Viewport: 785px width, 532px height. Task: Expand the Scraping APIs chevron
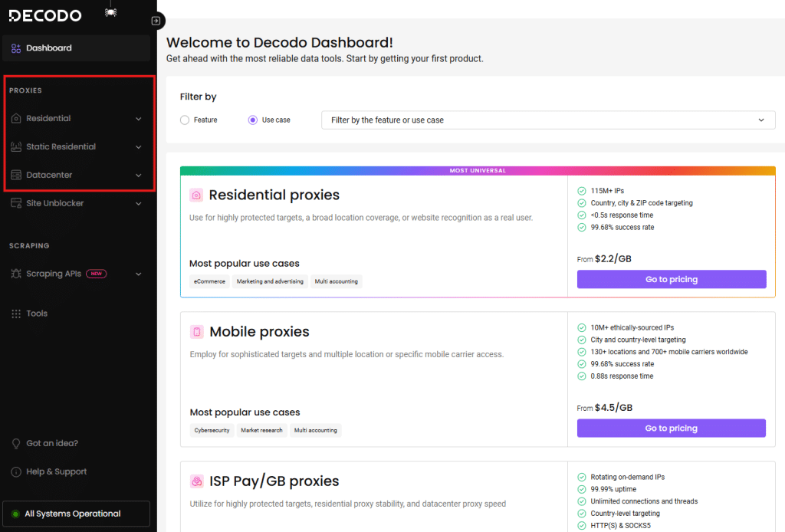[139, 274]
